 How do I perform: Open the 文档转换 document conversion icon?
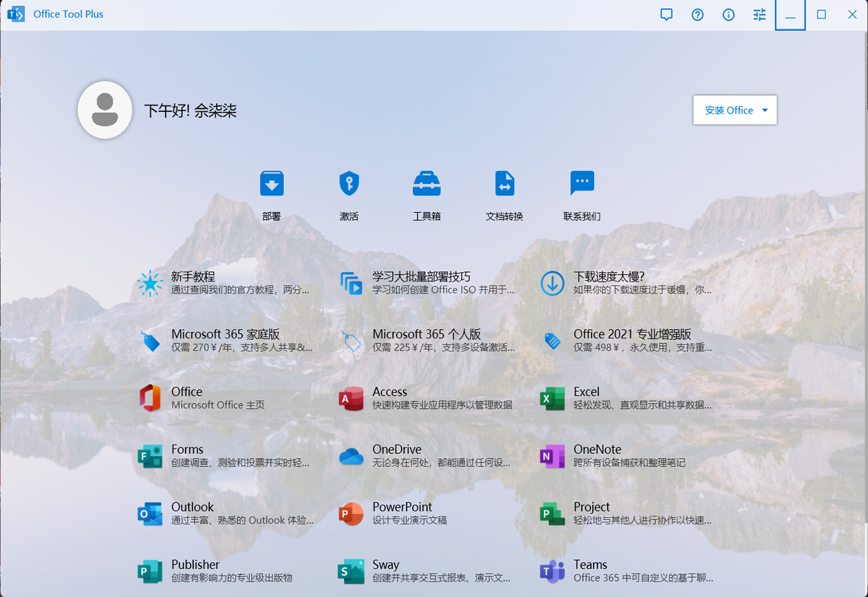tap(504, 183)
